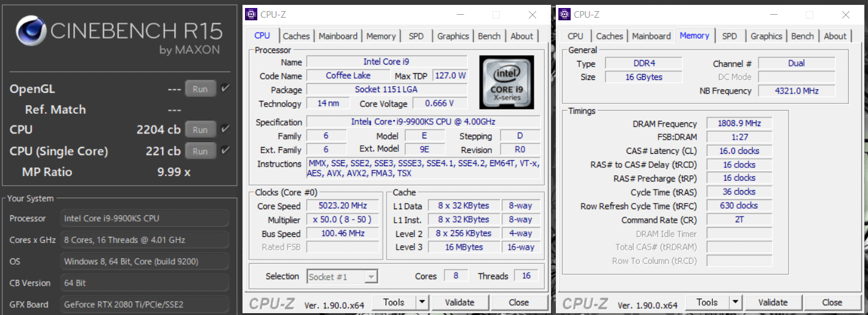The image size is (868, 315).
Task: Open the Bench tab in the CPU window
Action: (489, 36)
